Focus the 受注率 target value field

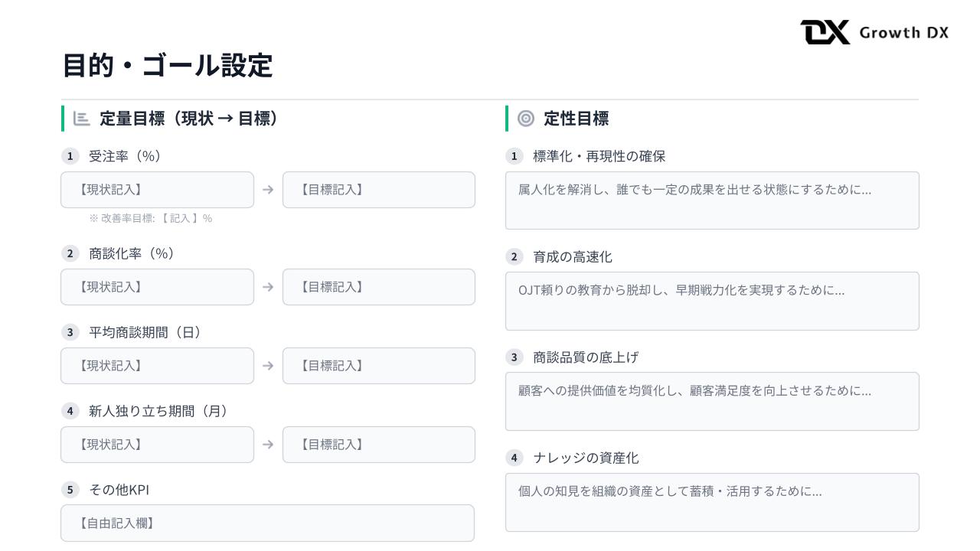point(378,190)
